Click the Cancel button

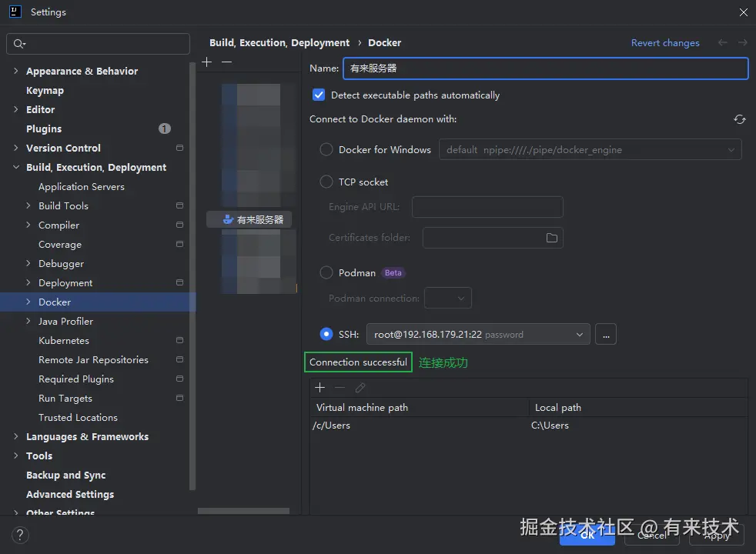pos(652,536)
